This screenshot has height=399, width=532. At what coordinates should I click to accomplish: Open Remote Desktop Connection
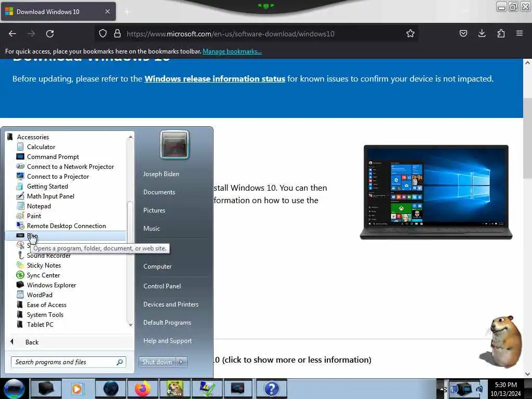pyautogui.click(x=66, y=225)
